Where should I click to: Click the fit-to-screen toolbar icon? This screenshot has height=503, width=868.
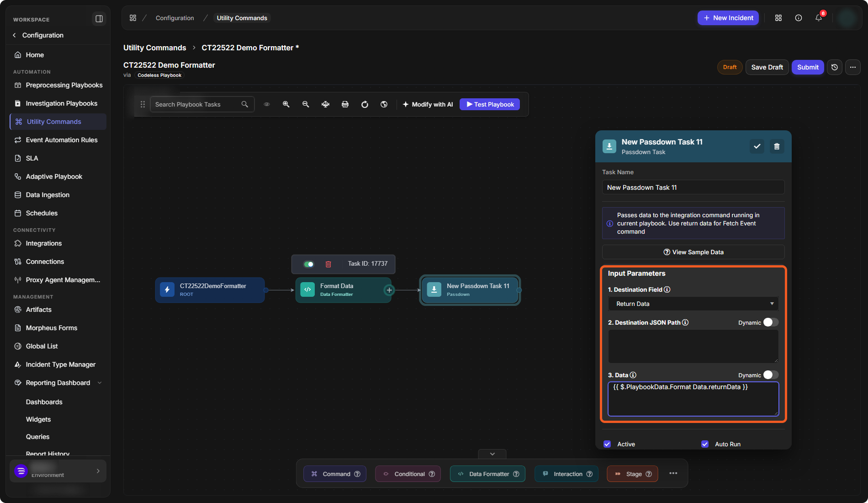click(x=325, y=104)
